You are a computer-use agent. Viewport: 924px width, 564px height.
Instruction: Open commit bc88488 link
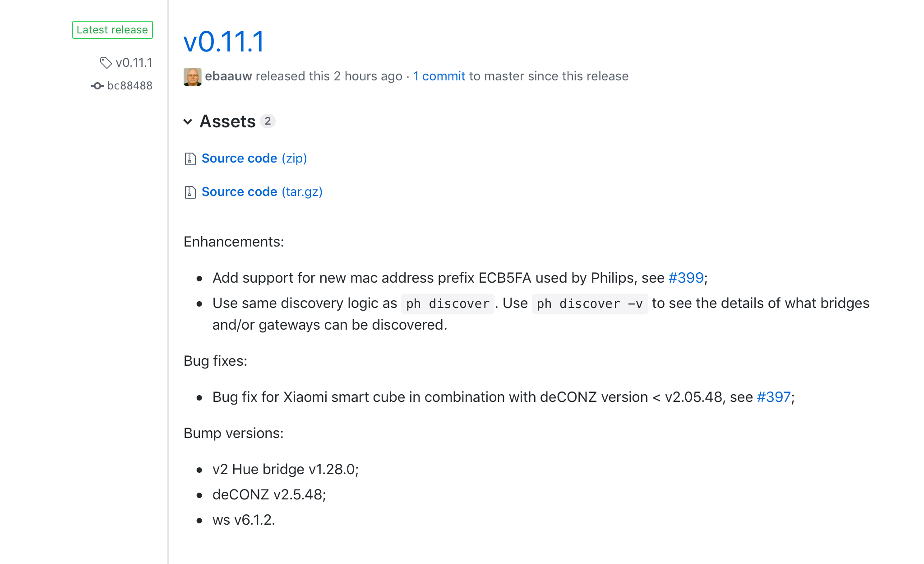129,86
